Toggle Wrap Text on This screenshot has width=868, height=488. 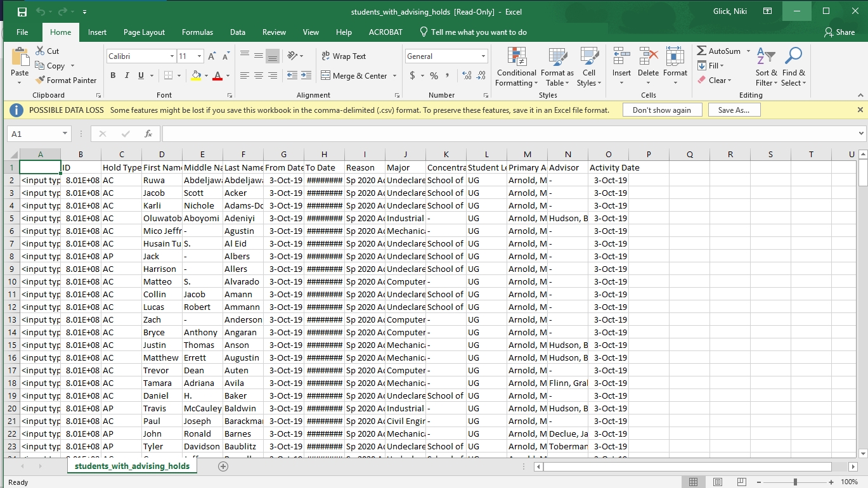click(x=344, y=56)
